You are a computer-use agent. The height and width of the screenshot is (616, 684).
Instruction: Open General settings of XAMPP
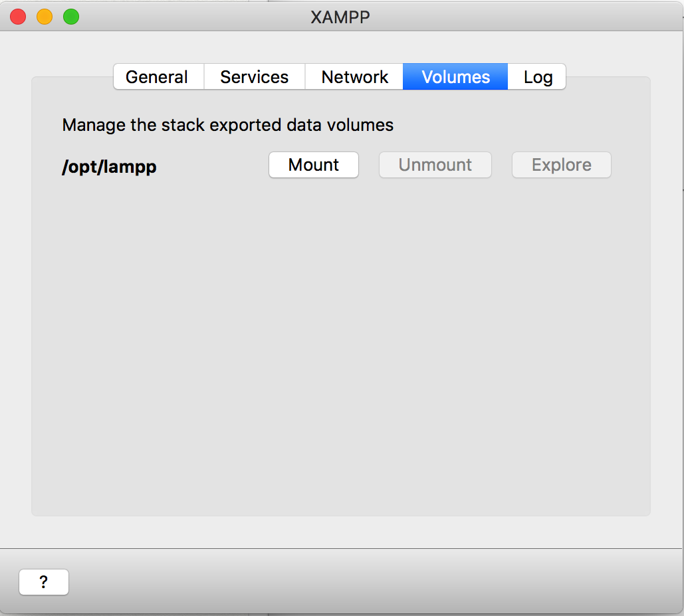click(158, 76)
